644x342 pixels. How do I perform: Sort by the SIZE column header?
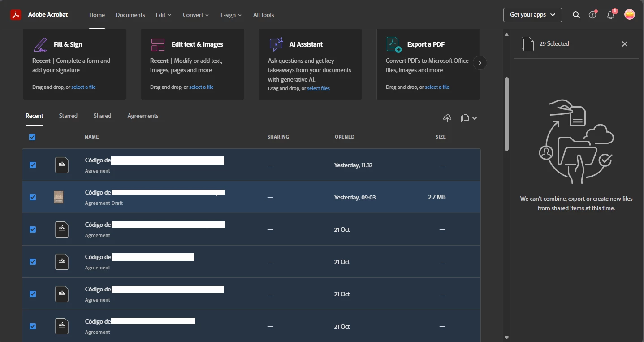click(441, 137)
